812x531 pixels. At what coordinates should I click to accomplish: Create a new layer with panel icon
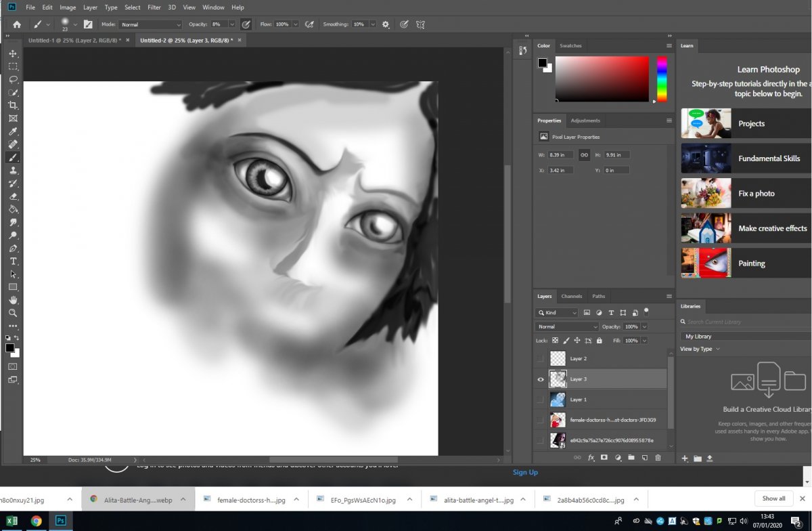pyautogui.click(x=644, y=458)
